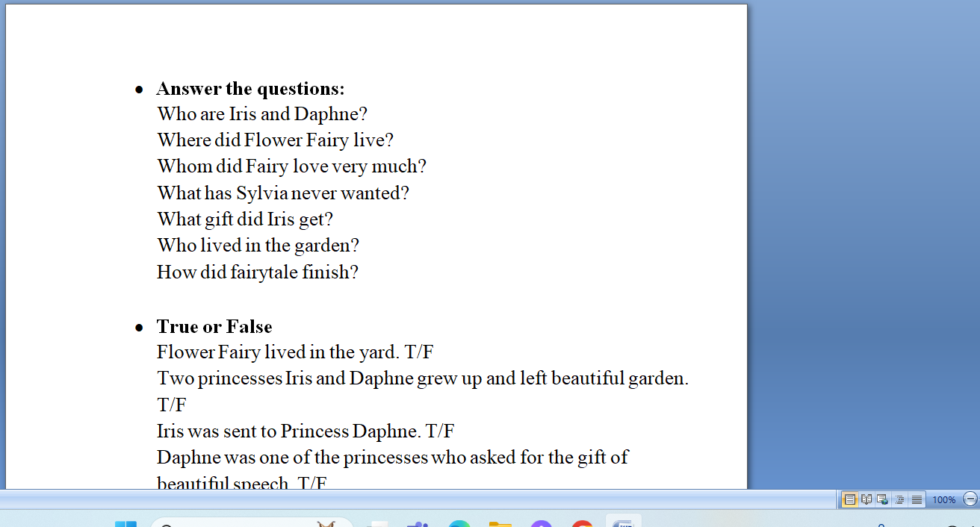
Task: Switch to Print Layout view
Action: pyautogui.click(x=850, y=499)
